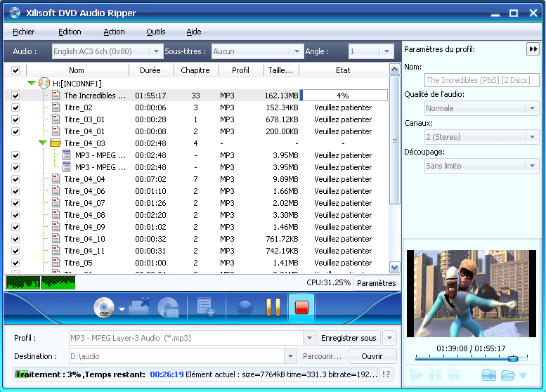Click the DVD disc icon next to H:[INCONNF1]

pos(44,83)
